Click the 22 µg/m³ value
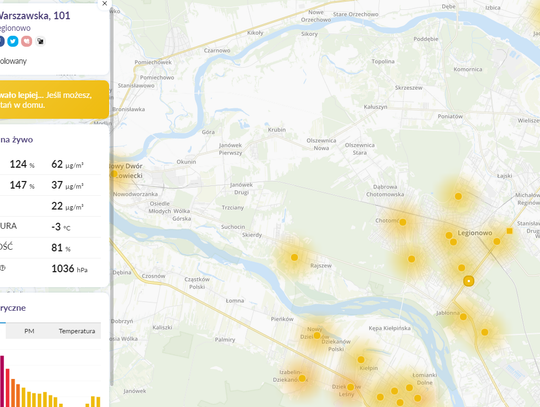The height and width of the screenshot is (407, 540). click(68, 206)
